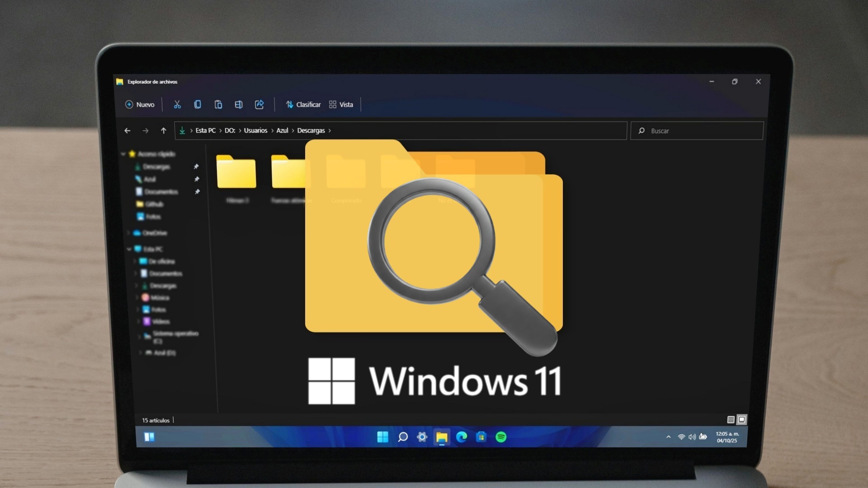Open the Clasificar sort menu
Image resolution: width=868 pixels, height=488 pixels.
click(303, 104)
